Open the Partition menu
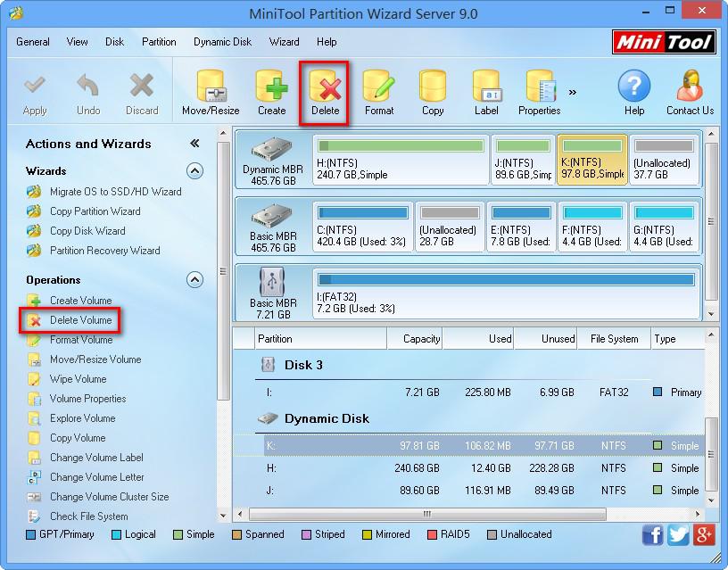 click(x=159, y=42)
